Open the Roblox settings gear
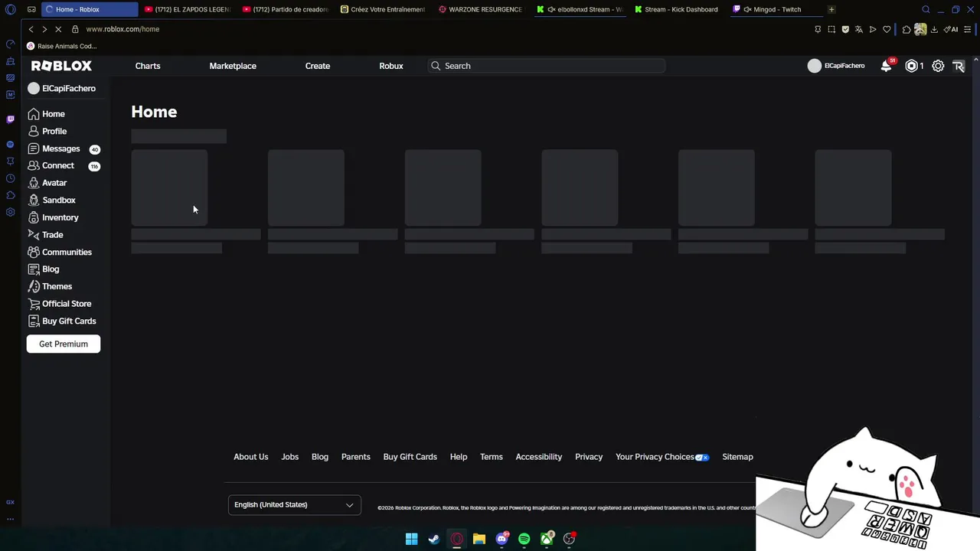This screenshot has width=980, height=551. 938,66
